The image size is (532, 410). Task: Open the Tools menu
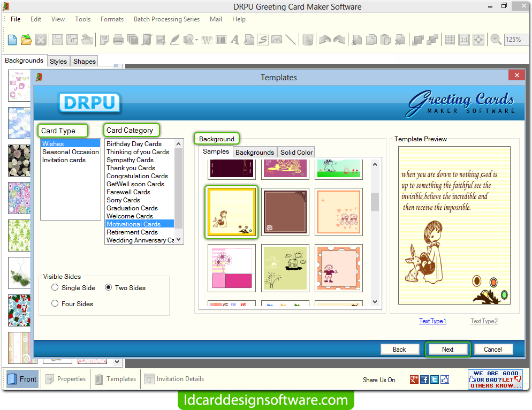[x=83, y=19]
